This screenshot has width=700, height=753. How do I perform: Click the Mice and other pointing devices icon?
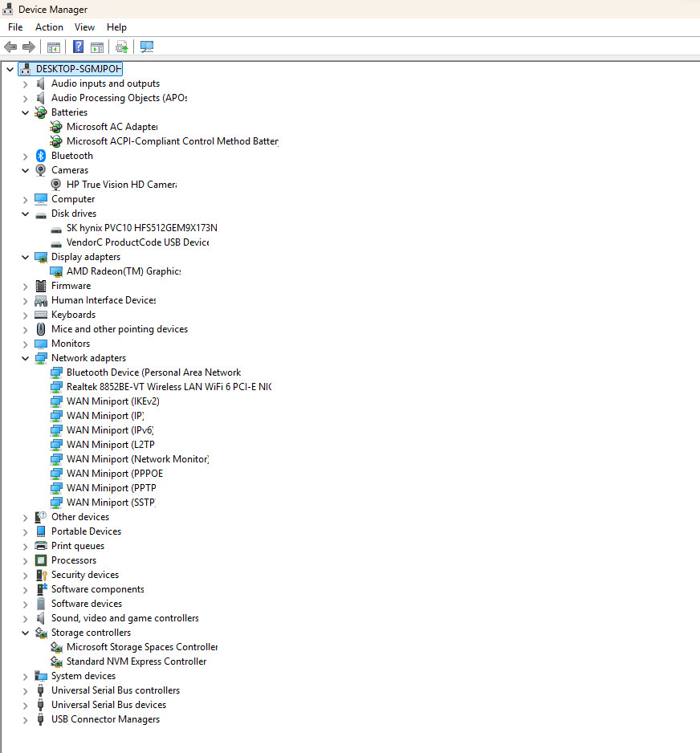click(x=41, y=329)
